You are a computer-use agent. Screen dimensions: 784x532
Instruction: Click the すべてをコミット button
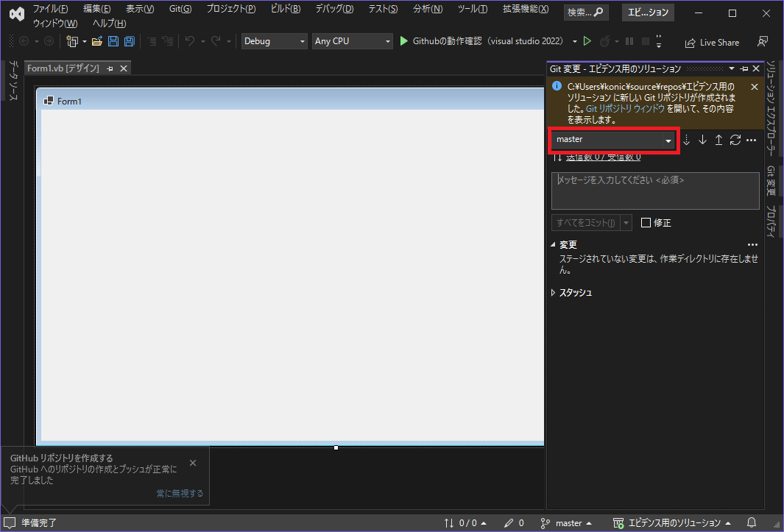coord(585,222)
